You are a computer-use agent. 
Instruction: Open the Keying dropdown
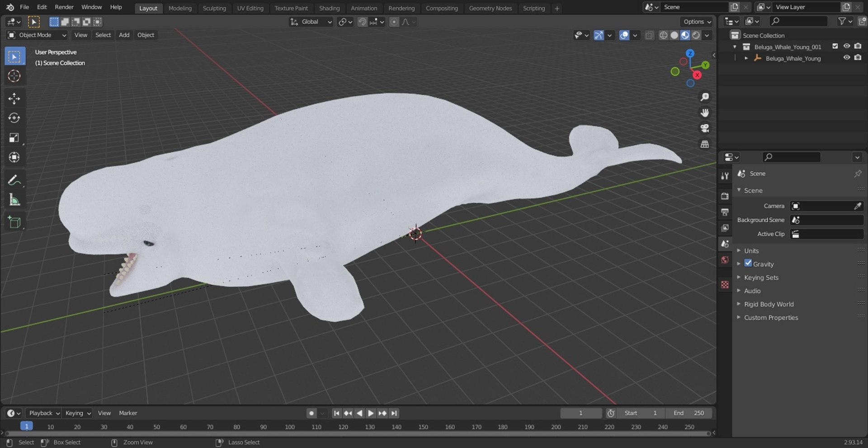pos(78,413)
